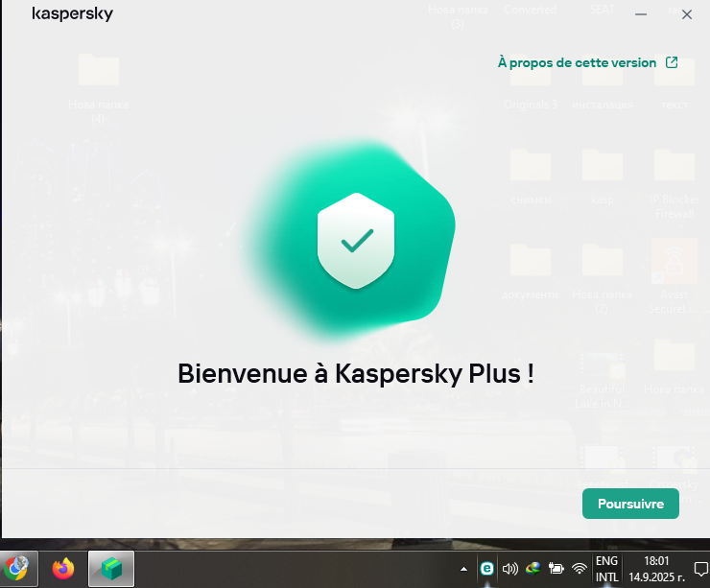Screen dimensions: 710x588
Task: Launch Firefox from the taskbar
Action: tap(63, 569)
